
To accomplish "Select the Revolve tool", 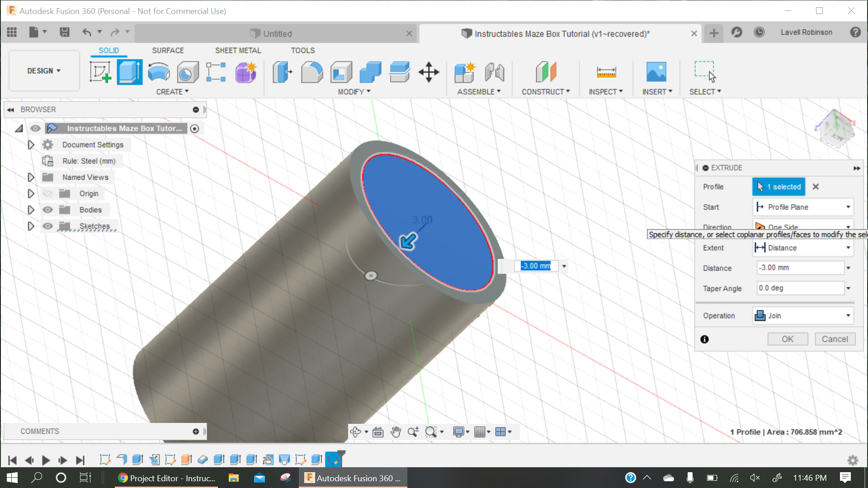I will tap(159, 72).
